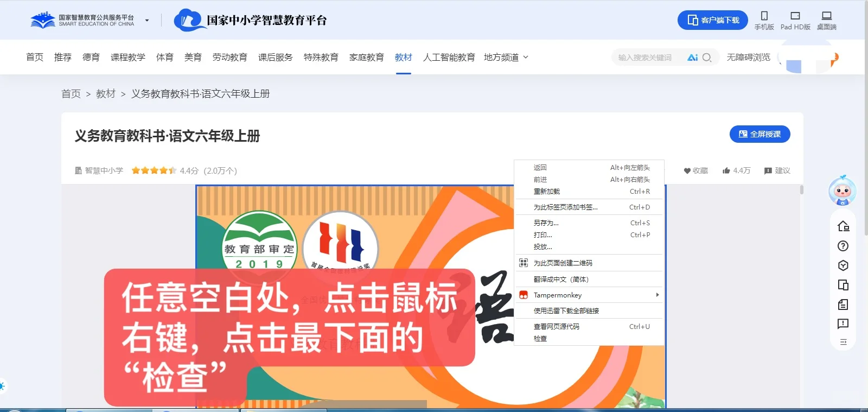Viewport: 868px width, 412px height.
Task: Click the star rating icons
Action: pos(154,170)
